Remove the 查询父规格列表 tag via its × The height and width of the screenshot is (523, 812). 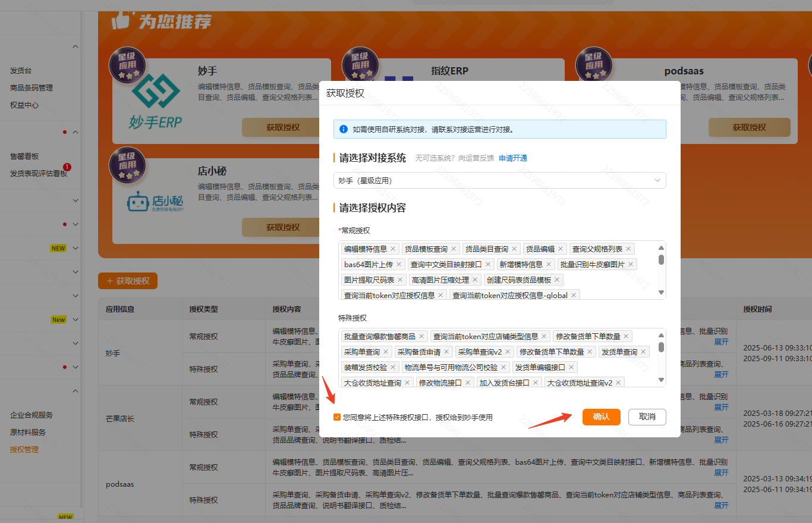[628, 249]
